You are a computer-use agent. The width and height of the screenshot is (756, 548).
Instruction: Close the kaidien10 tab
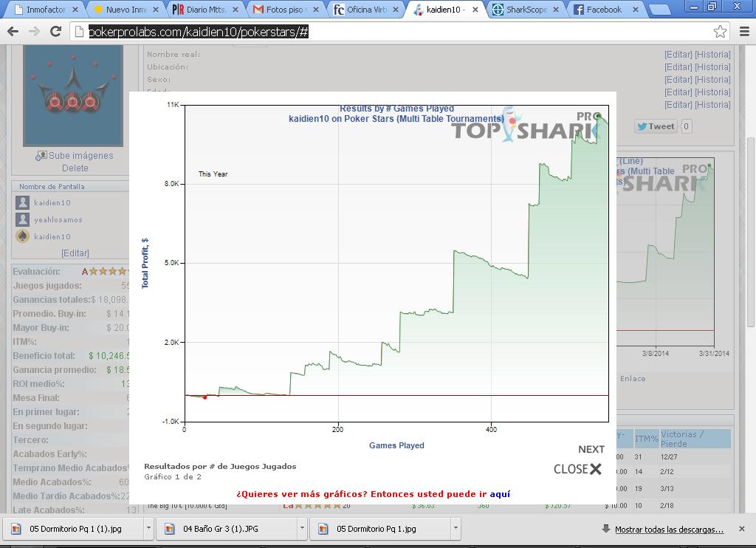coord(475,9)
